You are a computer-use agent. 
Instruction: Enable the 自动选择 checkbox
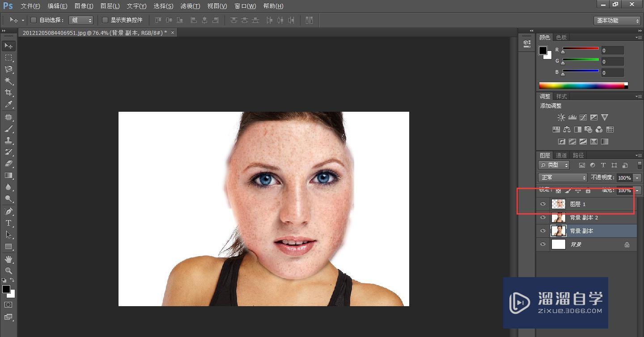(x=33, y=20)
